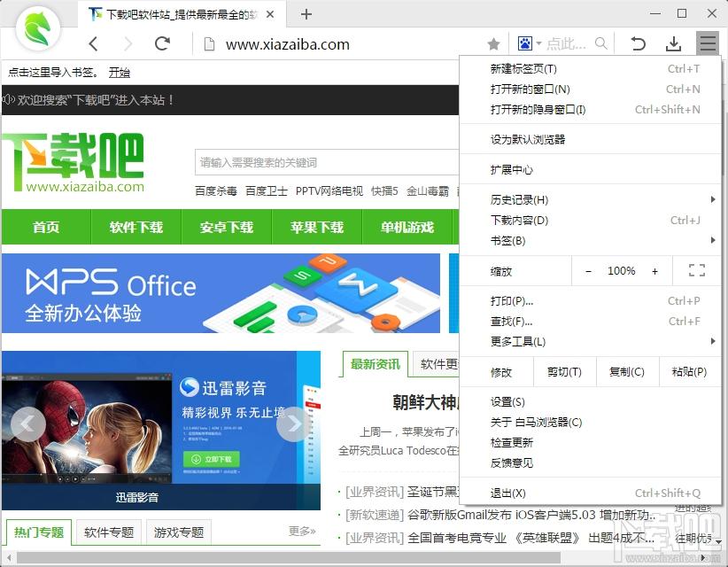
Task: Click the PPTV网络电视 link
Action: tap(329, 191)
